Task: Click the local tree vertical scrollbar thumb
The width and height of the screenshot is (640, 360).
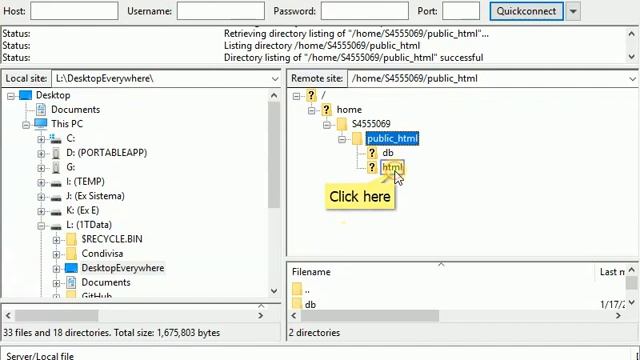Action: click(x=274, y=155)
